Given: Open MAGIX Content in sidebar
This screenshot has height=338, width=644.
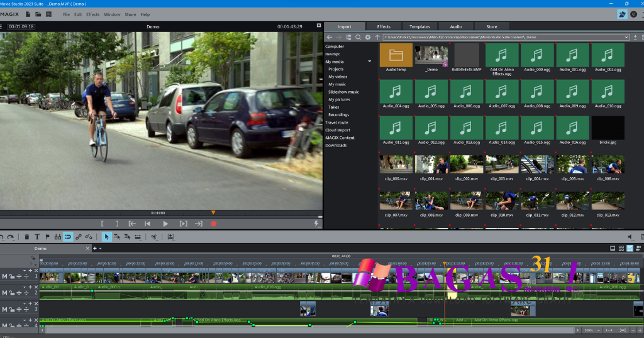Looking at the screenshot, I should (x=340, y=138).
